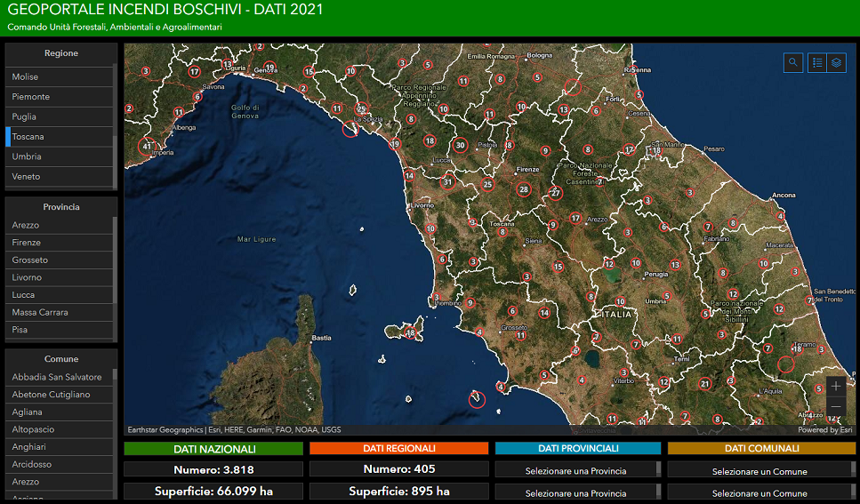This screenshot has height=504, width=860.
Task: Select Abetone Cutigliano in Comune list
Action: click(x=60, y=395)
